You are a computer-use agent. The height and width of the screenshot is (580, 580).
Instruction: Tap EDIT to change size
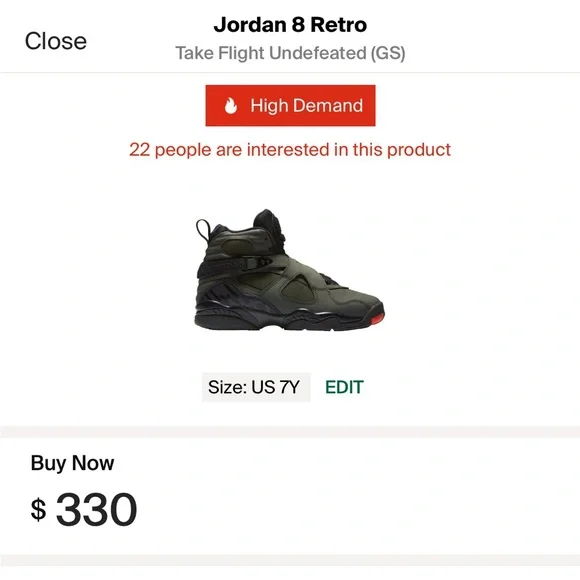click(344, 387)
